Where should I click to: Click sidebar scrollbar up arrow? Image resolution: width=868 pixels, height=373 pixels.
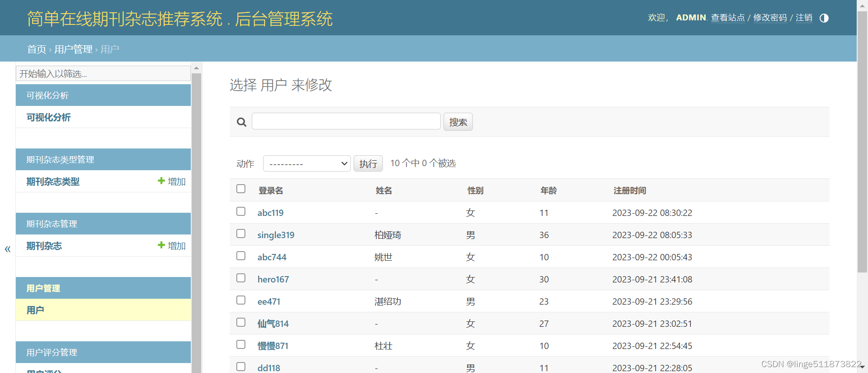(196, 68)
